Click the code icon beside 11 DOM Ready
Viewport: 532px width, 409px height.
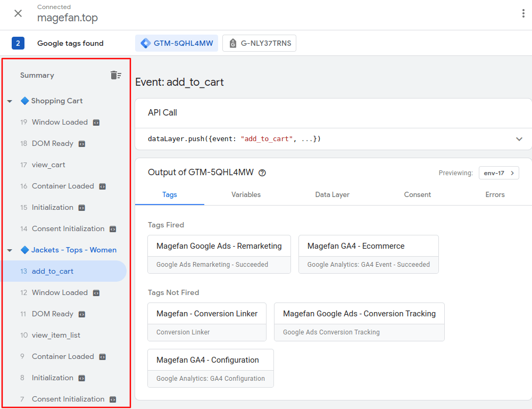click(82, 314)
